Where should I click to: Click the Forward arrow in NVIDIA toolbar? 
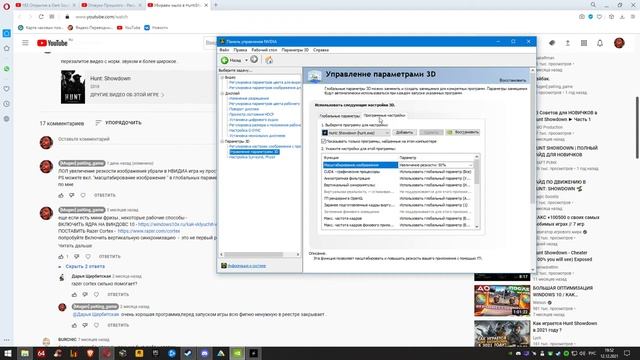pos(254,60)
